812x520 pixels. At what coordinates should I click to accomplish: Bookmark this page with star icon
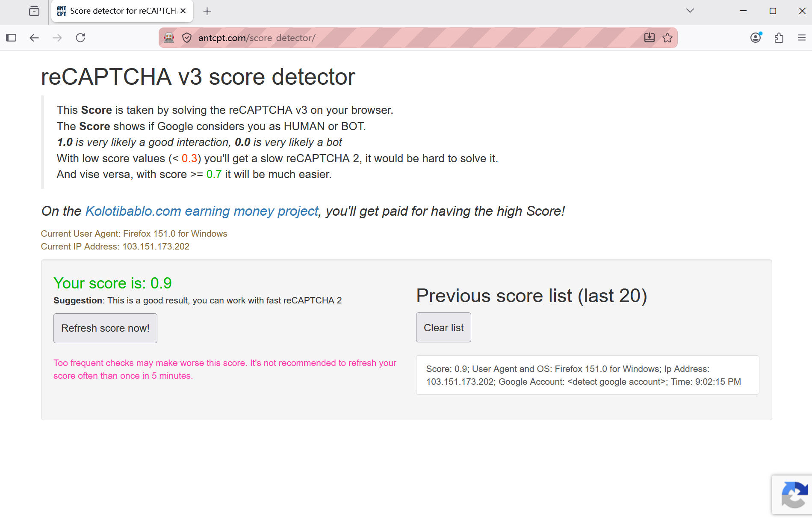[x=667, y=38]
